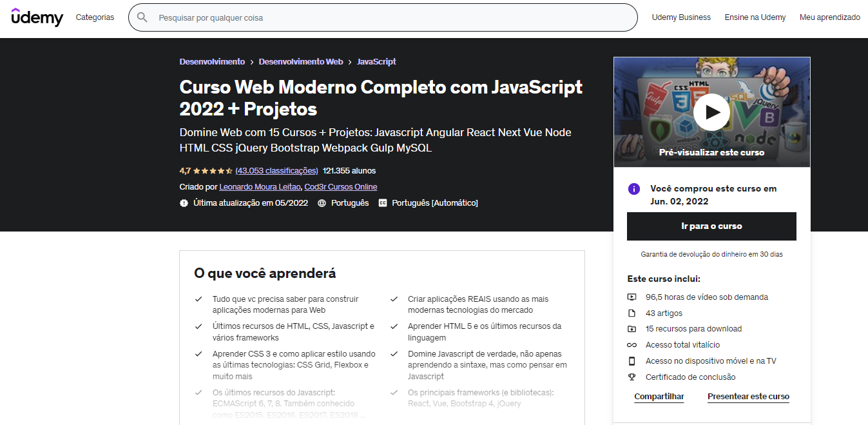Click Garantia de devolução do dinheiro text

coord(711,254)
